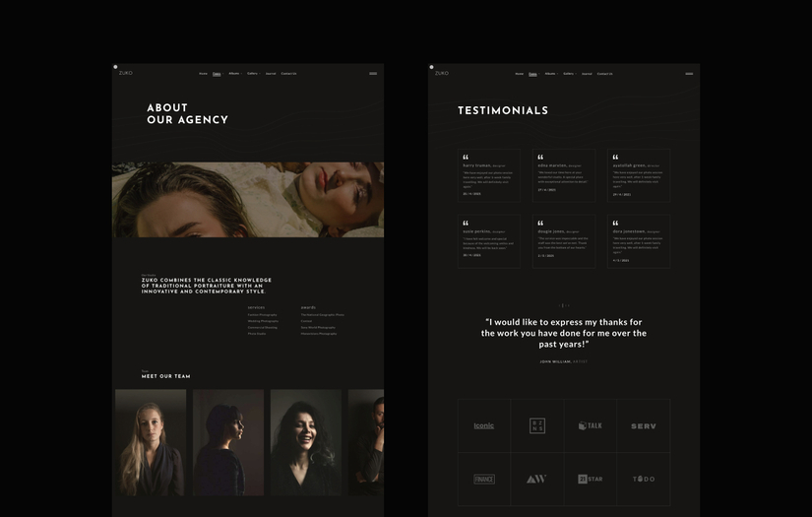
Task: Click the quote icon on susie perkins card
Action: [x=466, y=224]
